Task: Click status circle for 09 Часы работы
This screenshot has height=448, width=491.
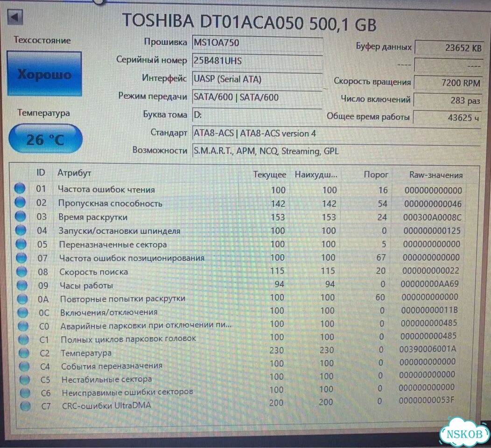Action: 22,285
